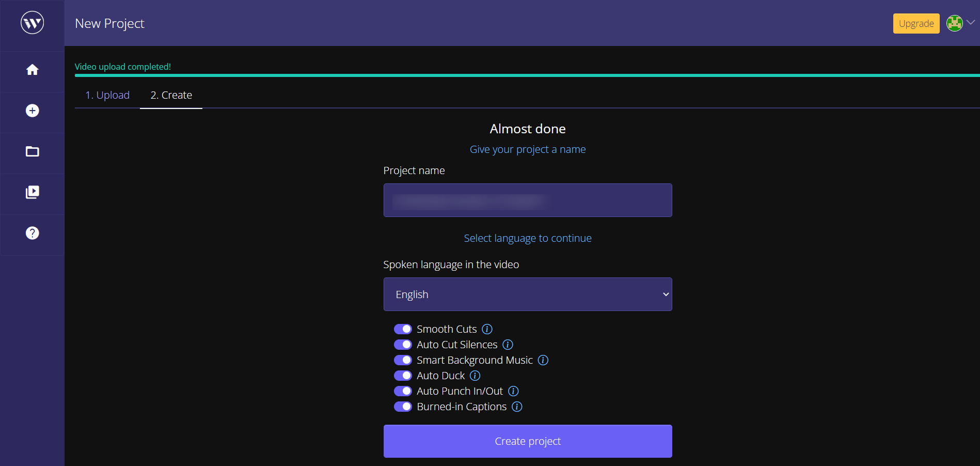Click inside the Project name field
The width and height of the screenshot is (980, 466).
527,200
